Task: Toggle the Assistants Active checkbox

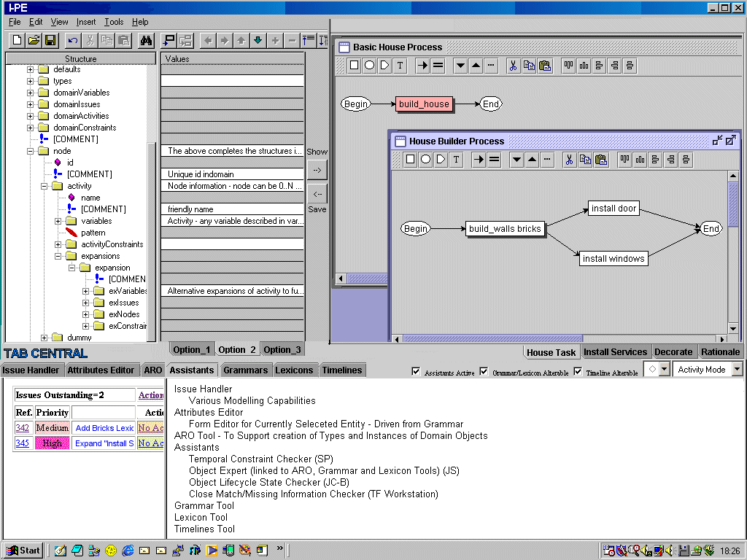Action: coord(417,372)
